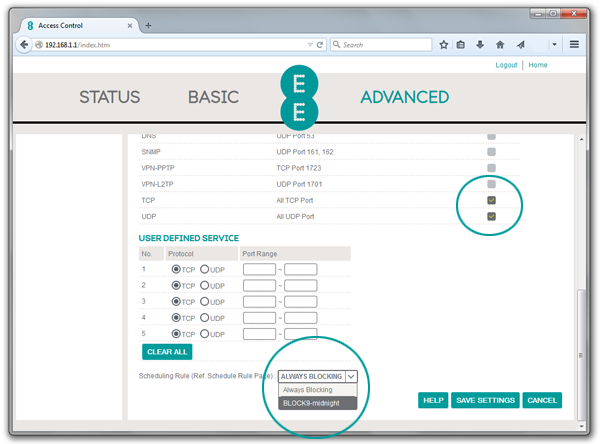Select UDP for user service row 2

click(x=204, y=286)
